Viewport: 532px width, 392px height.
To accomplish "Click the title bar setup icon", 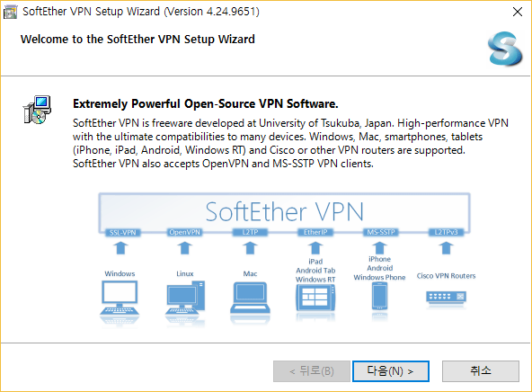I will pos(10,12).
